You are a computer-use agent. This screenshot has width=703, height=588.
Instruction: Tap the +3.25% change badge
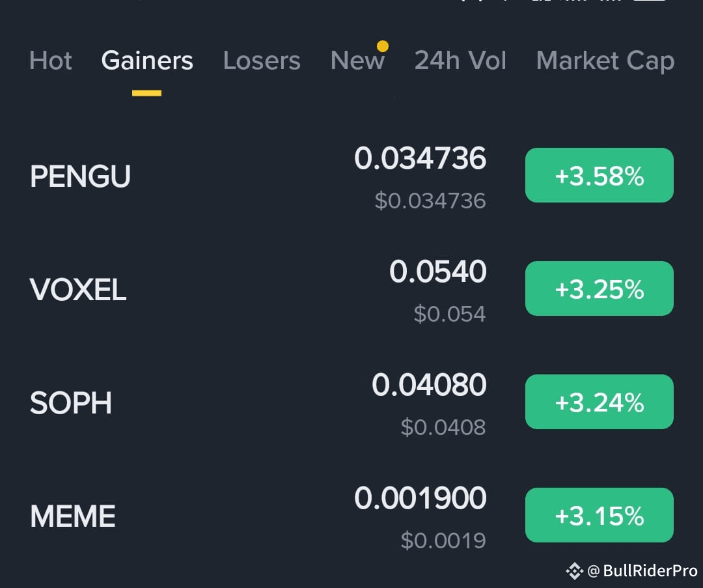click(x=600, y=288)
